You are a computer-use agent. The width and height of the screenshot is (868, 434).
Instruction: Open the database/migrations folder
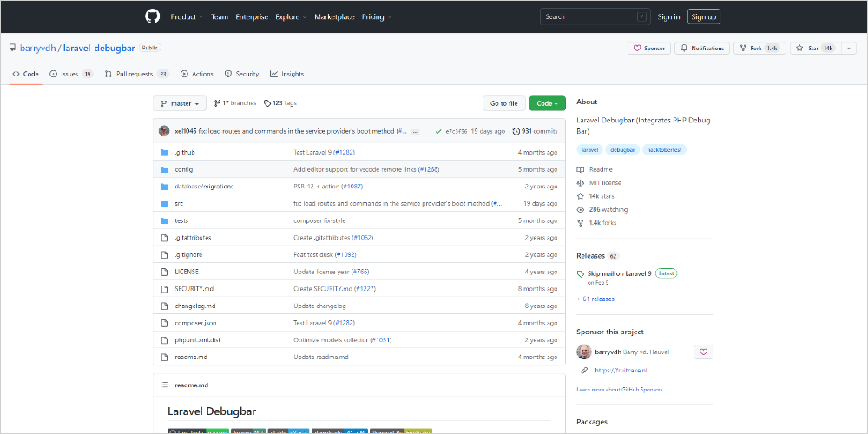coord(204,187)
